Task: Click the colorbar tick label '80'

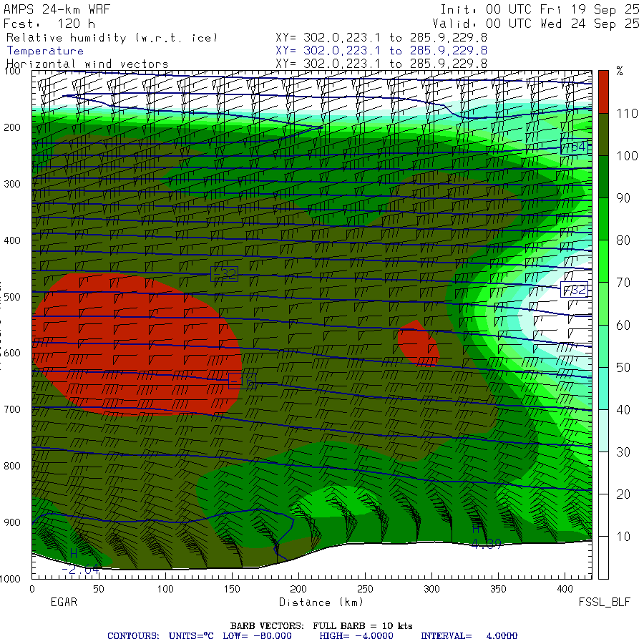Action: click(623, 240)
